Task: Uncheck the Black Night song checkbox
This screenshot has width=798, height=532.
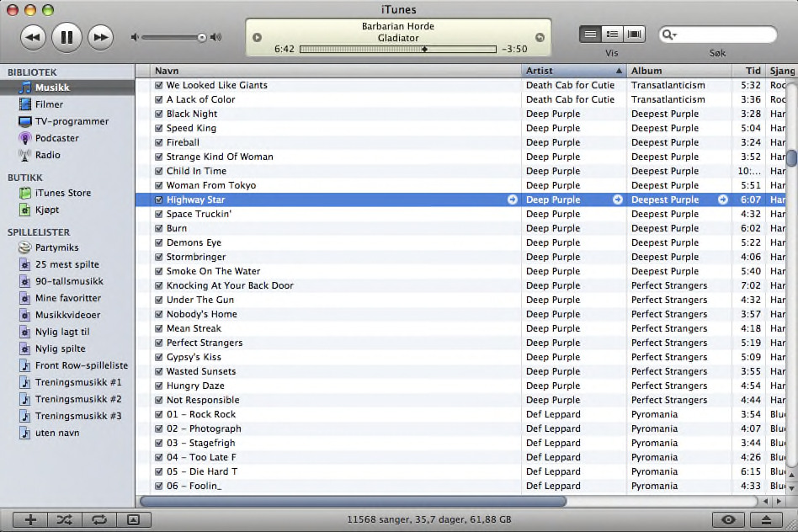Action: coord(159,114)
